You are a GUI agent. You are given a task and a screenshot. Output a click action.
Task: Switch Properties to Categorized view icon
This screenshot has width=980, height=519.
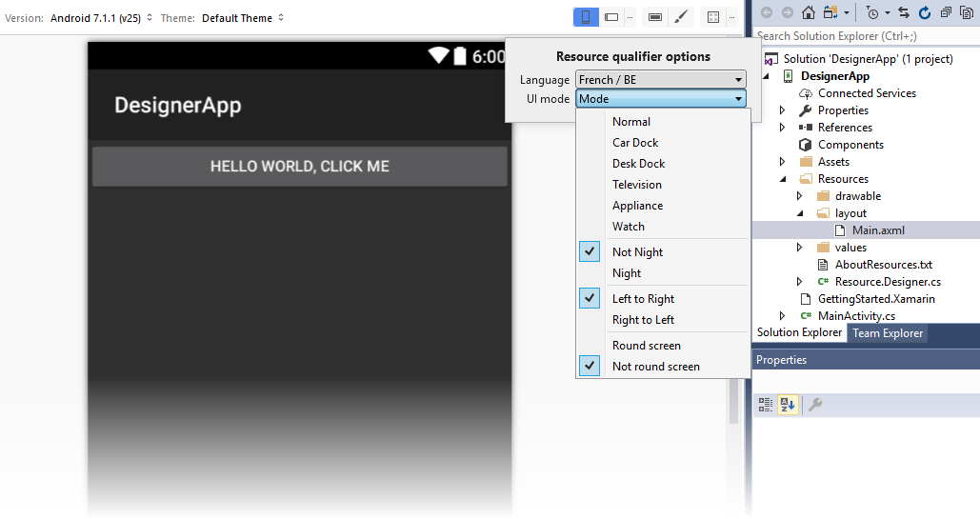[766, 405]
